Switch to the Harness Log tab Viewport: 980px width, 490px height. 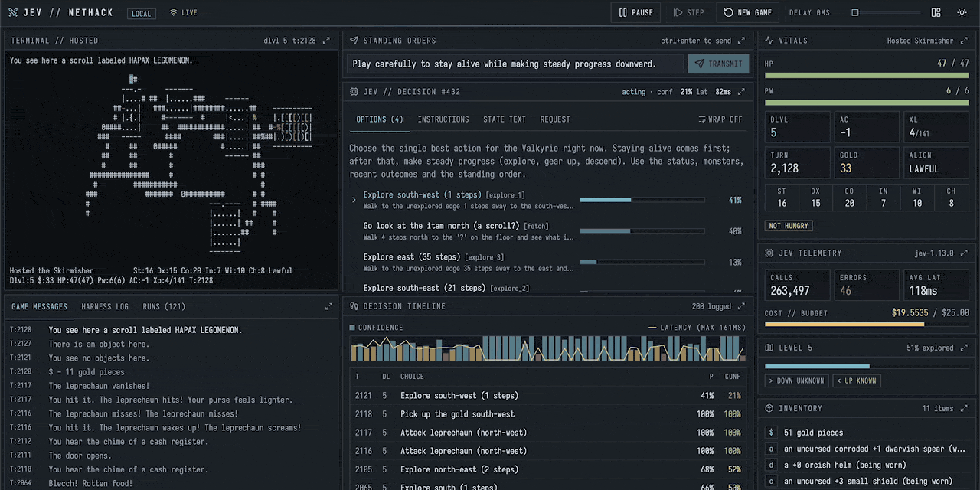point(105,306)
